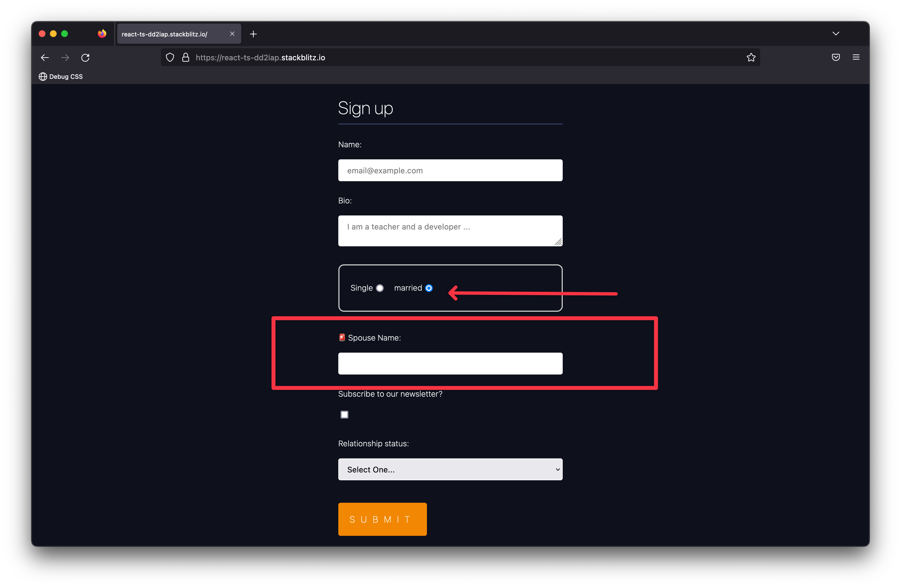The width and height of the screenshot is (901, 588).
Task: Check the newsletter subscription checkbox
Action: point(344,415)
